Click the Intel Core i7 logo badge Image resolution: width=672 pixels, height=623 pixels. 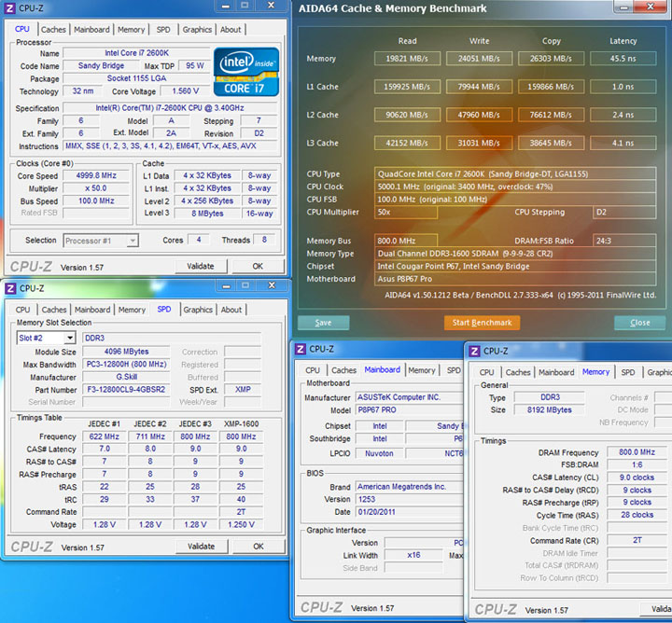pos(246,72)
